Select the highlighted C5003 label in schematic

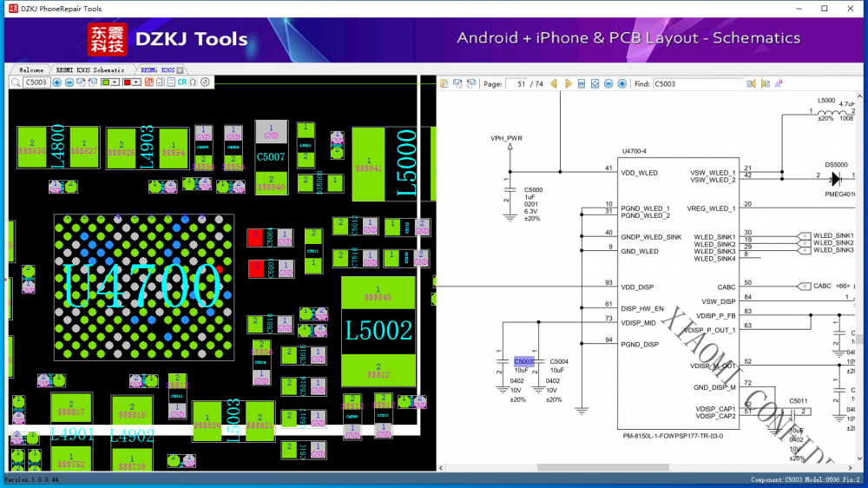pyautogui.click(x=523, y=361)
